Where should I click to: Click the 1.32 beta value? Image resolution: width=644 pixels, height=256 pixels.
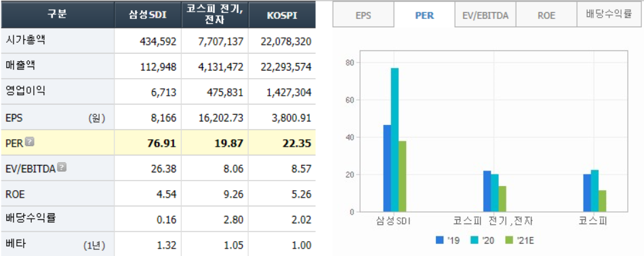tap(167, 245)
